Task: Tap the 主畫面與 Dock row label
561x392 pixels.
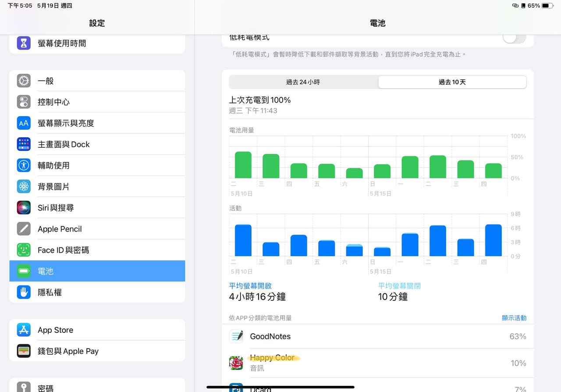Action: coord(64,144)
